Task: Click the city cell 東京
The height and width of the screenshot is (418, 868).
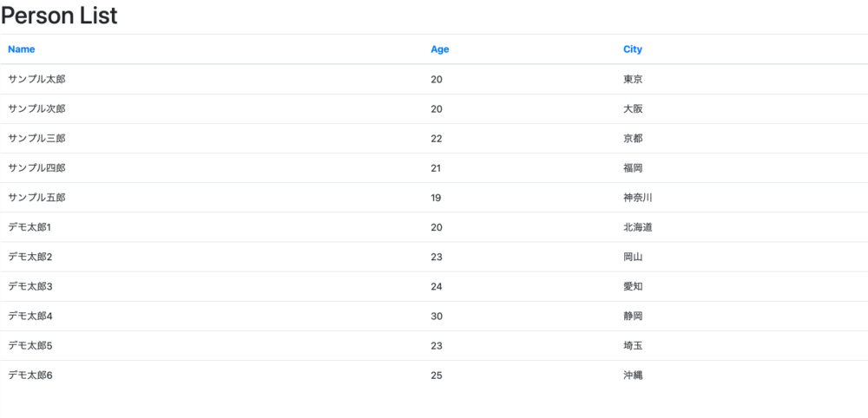Action: click(633, 79)
